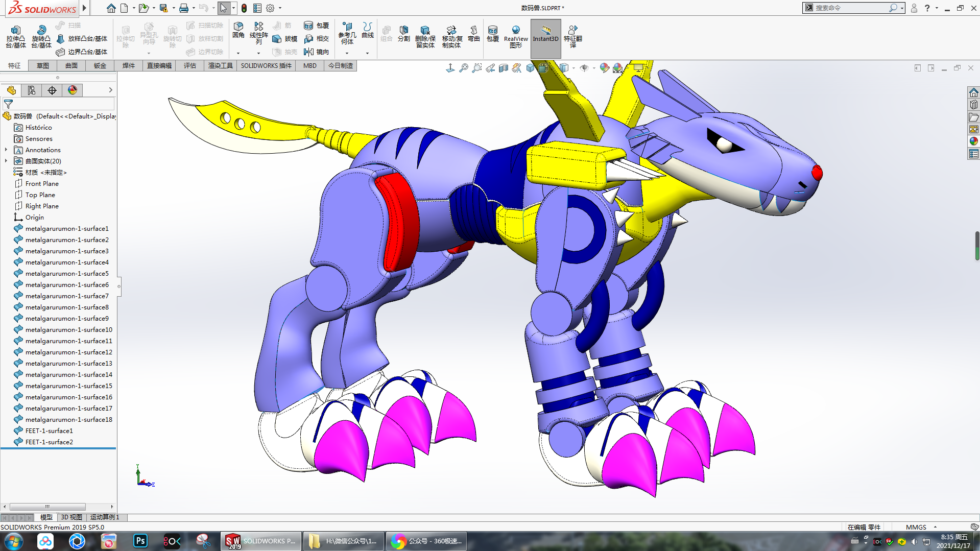Switch to the 运动算例 1 bottom tab
The width and height of the screenshot is (980, 551).
tap(105, 517)
